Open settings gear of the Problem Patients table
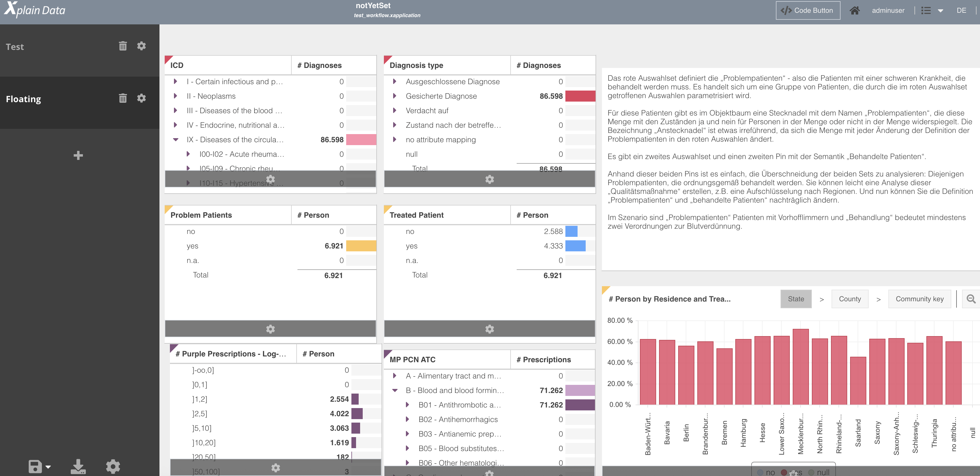Screen dimensions: 980x476 pyautogui.click(x=271, y=329)
